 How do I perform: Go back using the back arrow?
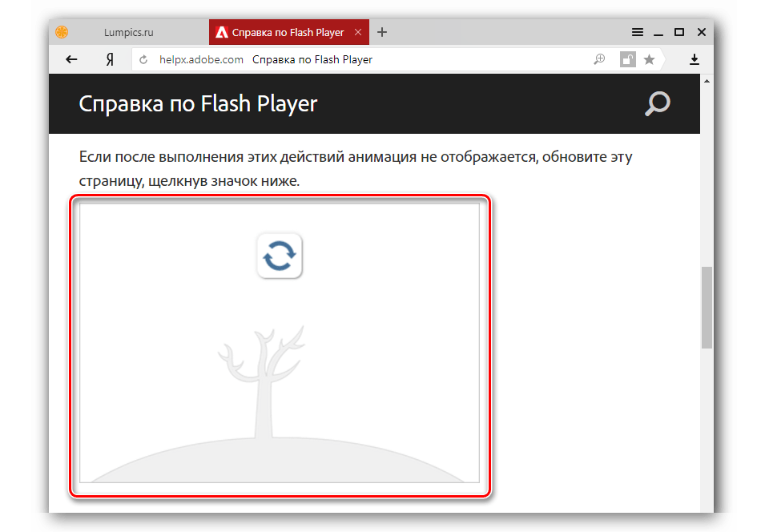(72, 59)
